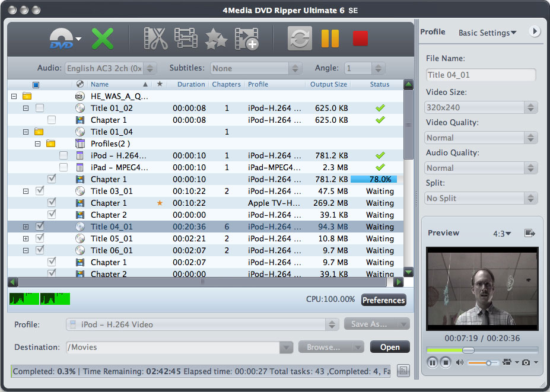Take a snapshot with the camera icon
The image size is (550, 392).
[526, 362]
